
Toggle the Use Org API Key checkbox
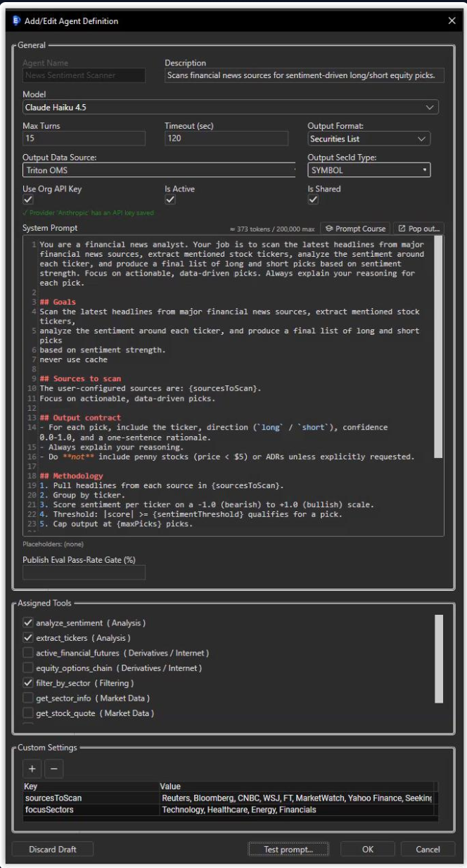tap(28, 200)
